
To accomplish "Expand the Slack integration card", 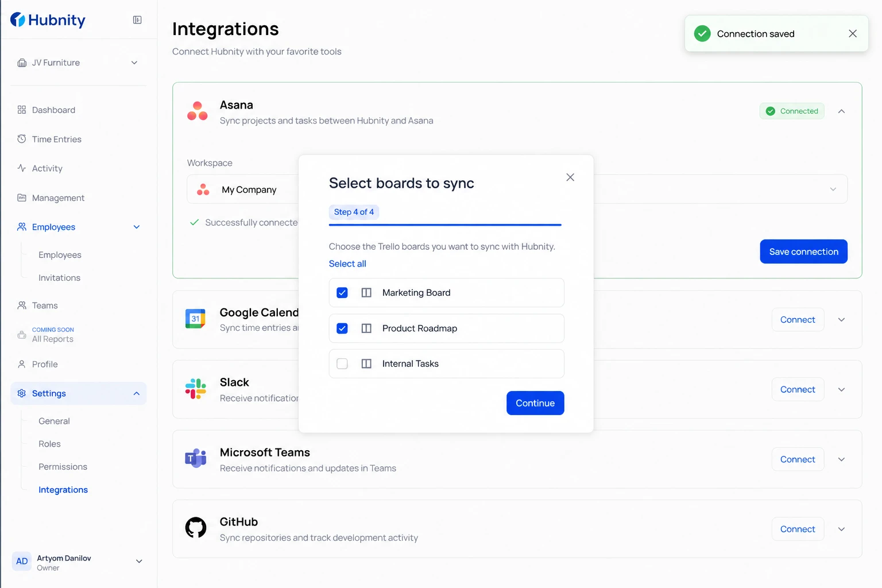I will [841, 390].
